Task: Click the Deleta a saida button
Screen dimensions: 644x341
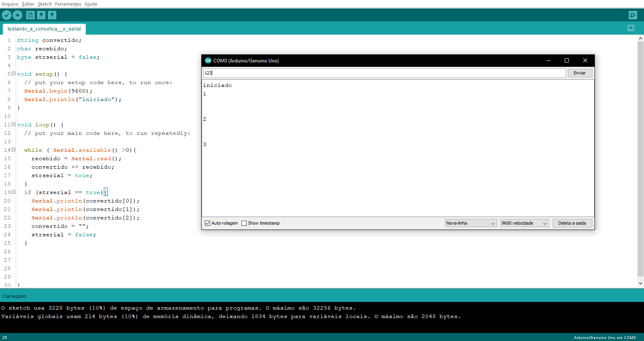Action: (x=572, y=223)
